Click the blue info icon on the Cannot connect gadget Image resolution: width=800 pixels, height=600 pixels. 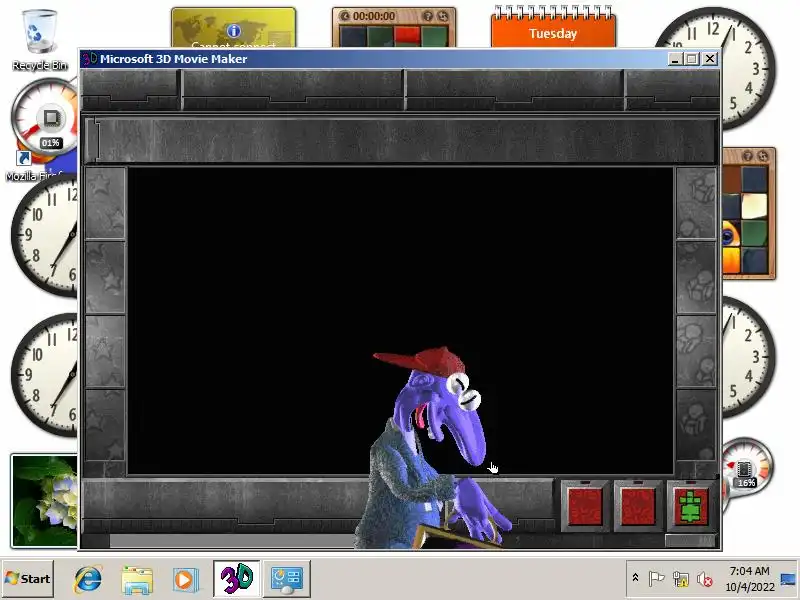point(234,31)
